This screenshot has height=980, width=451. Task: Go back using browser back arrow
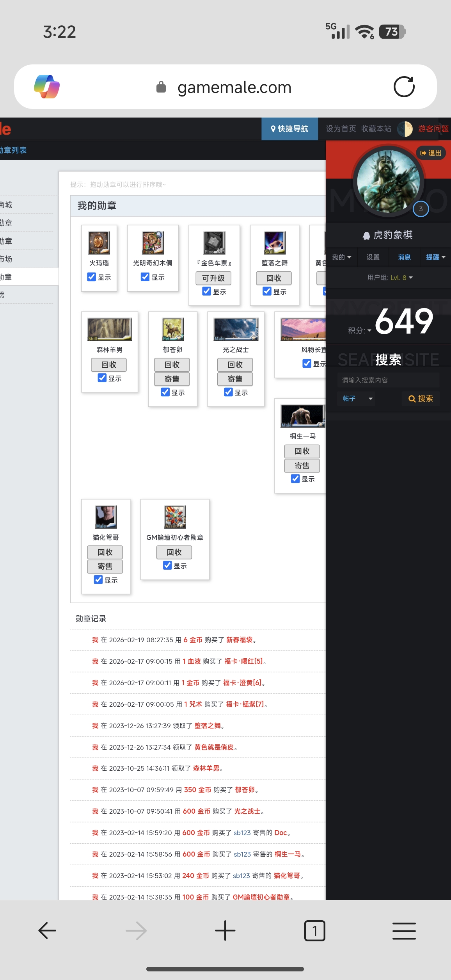point(47,930)
